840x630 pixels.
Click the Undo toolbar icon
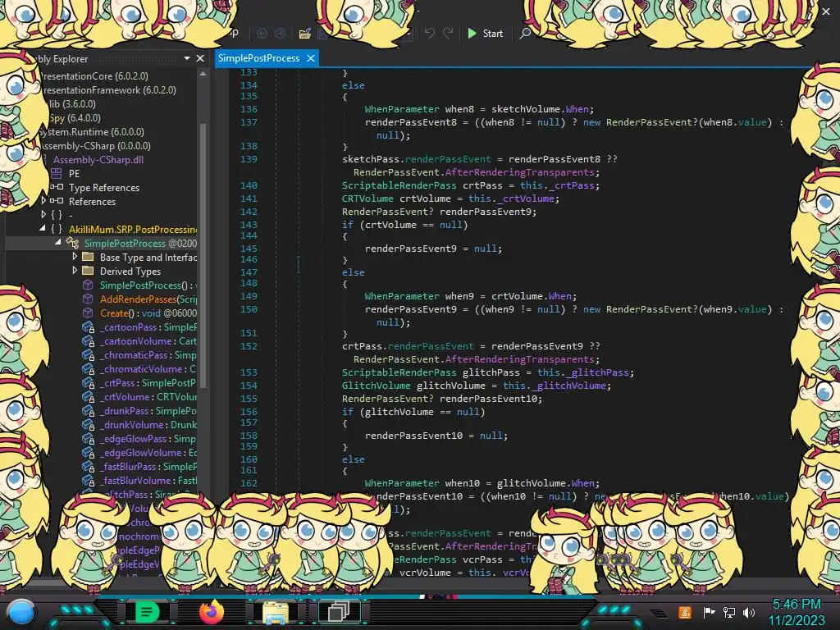pyautogui.click(x=430, y=34)
